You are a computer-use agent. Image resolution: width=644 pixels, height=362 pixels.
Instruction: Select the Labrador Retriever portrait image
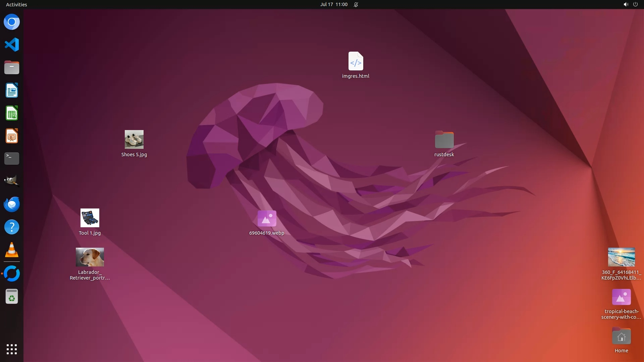tap(90, 257)
